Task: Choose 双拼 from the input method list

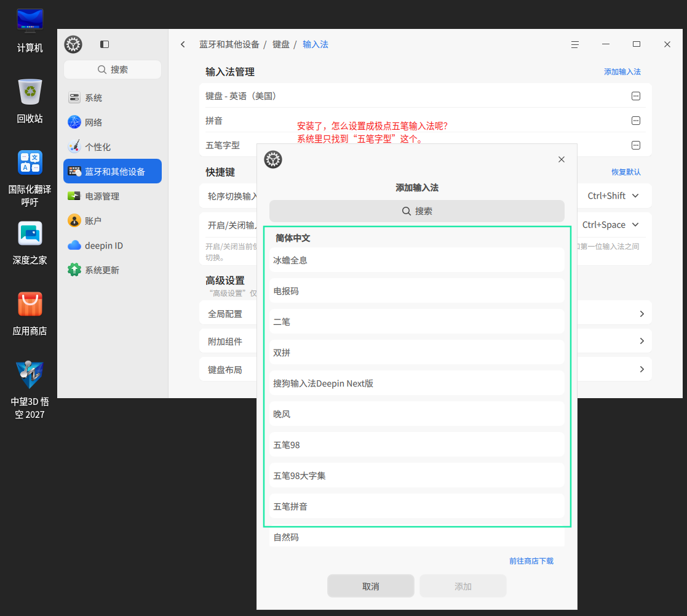Action: 416,353
